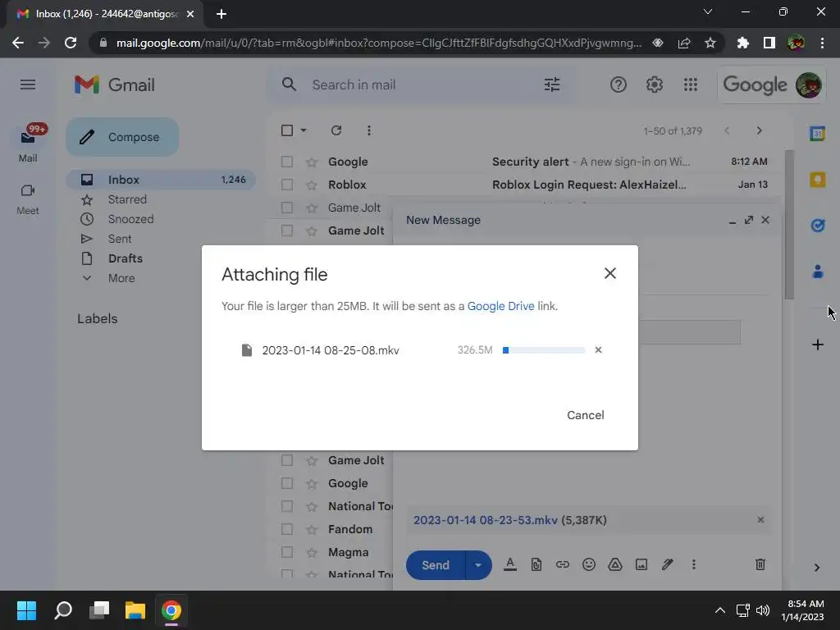This screenshot has width=840, height=630.
Task: Open the select-all dropdown arrow
Action: click(x=304, y=130)
